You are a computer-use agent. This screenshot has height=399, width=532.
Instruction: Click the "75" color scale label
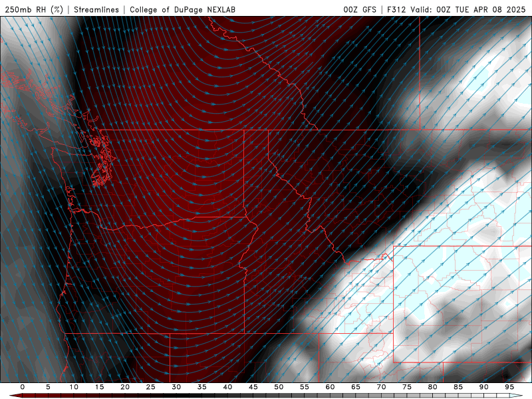click(407, 387)
